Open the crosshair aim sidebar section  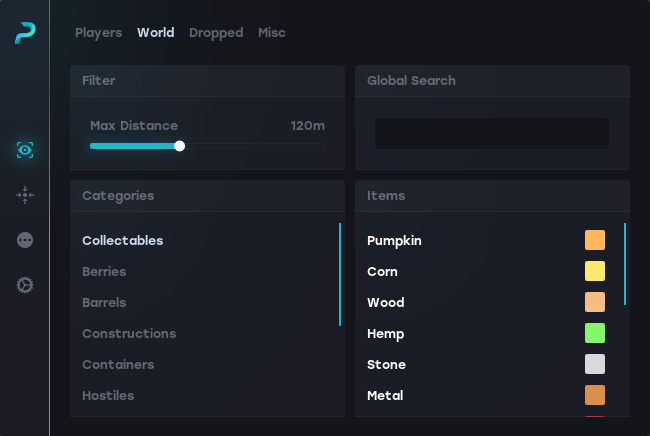(25, 195)
